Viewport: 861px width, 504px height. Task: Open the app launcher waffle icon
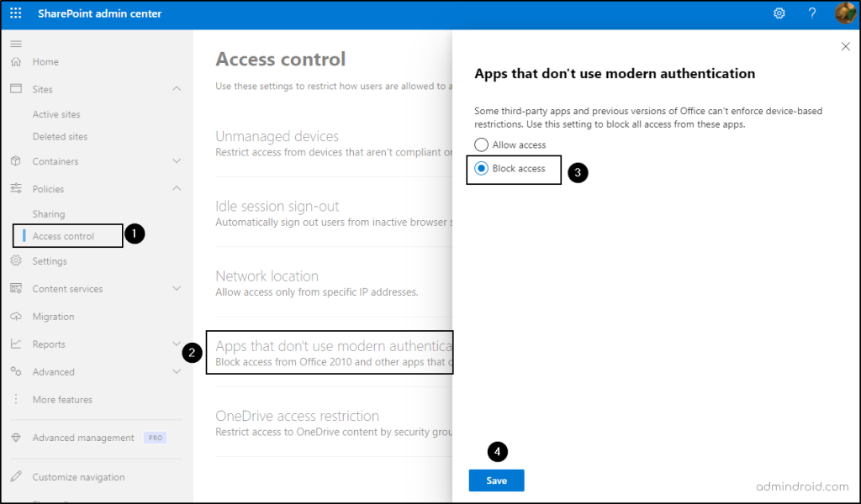pyautogui.click(x=16, y=13)
